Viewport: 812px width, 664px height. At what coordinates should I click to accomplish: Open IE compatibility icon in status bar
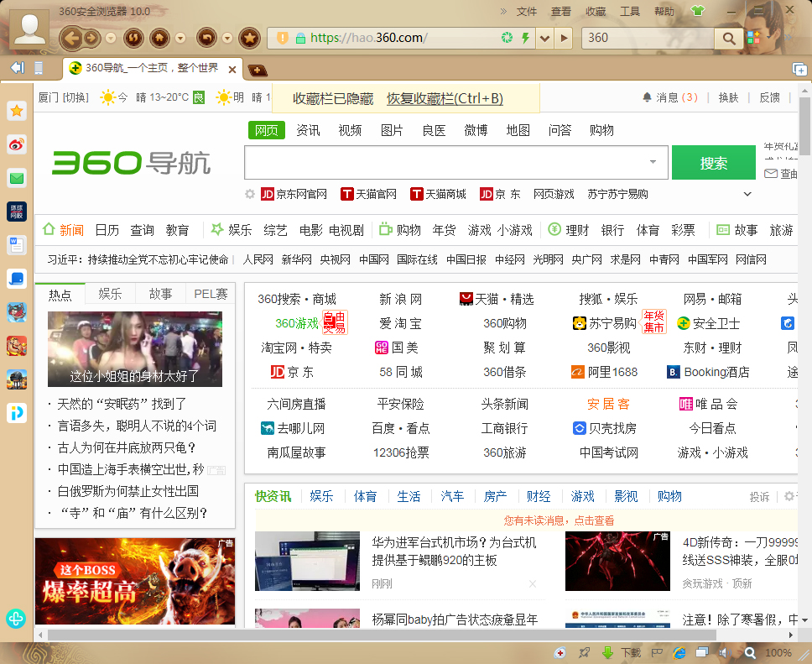679,652
